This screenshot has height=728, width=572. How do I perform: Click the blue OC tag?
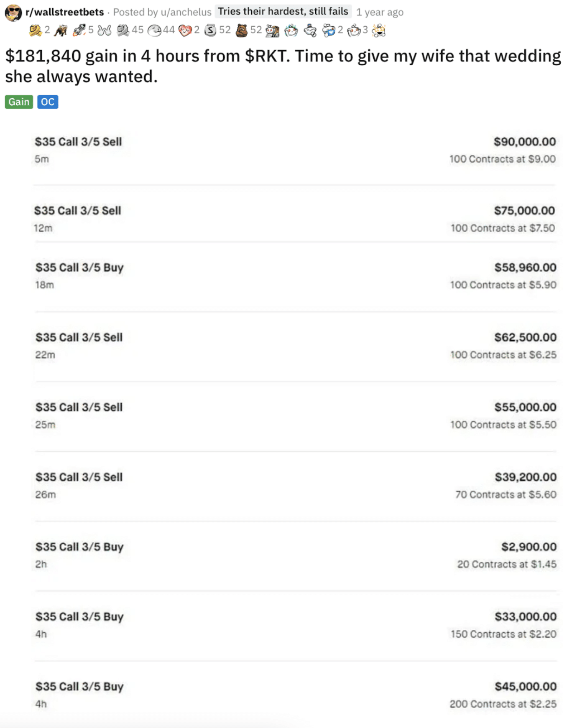point(48,102)
